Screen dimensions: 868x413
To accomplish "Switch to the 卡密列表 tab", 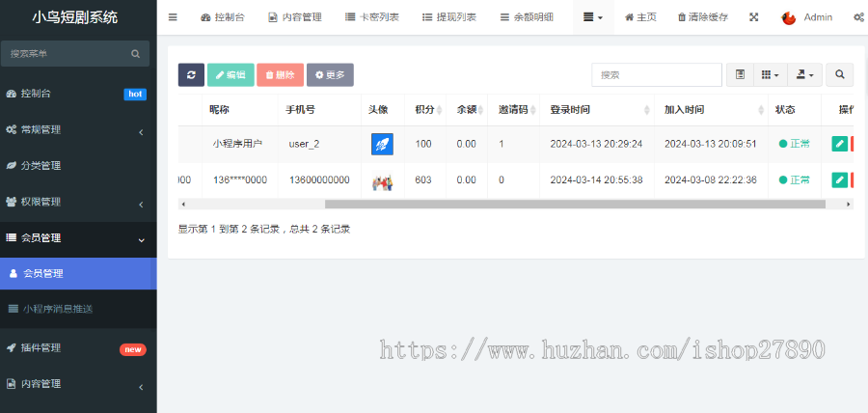I will 372,17.
